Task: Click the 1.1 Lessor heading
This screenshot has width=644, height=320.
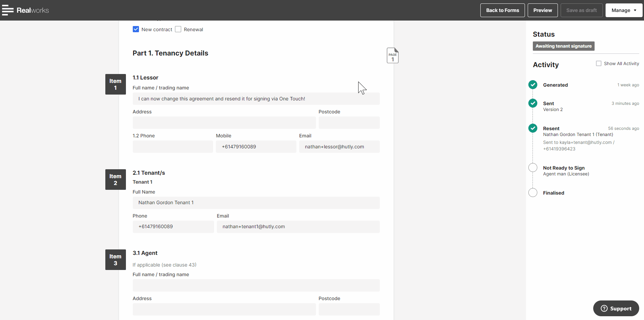Action: point(145,77)
